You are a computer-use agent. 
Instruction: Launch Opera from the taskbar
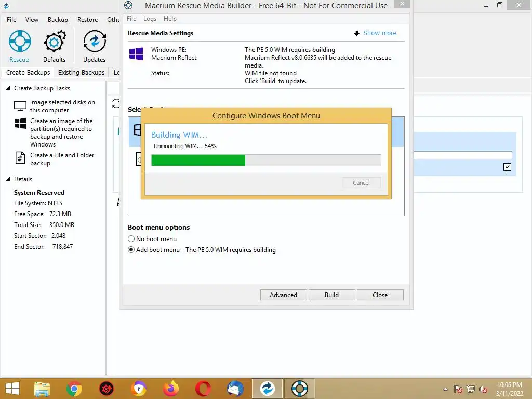tap(203, 389)
